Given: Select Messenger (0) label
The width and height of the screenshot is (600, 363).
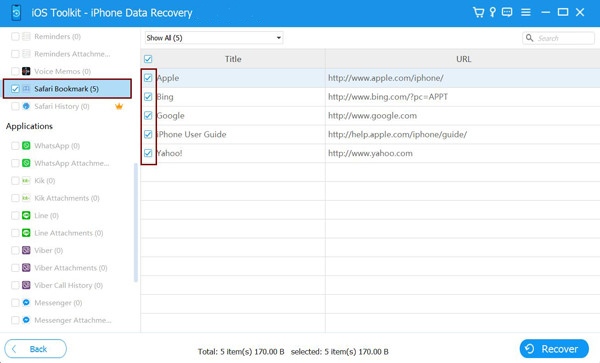Looking at the screenshot, I should pos(58,303).
